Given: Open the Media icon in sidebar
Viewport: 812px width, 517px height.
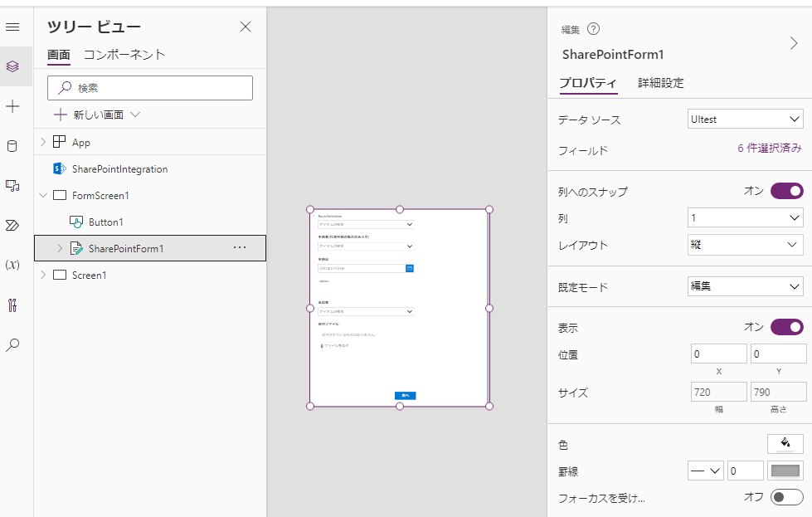Looking at the screenshot, I should (x=12, y=185).
